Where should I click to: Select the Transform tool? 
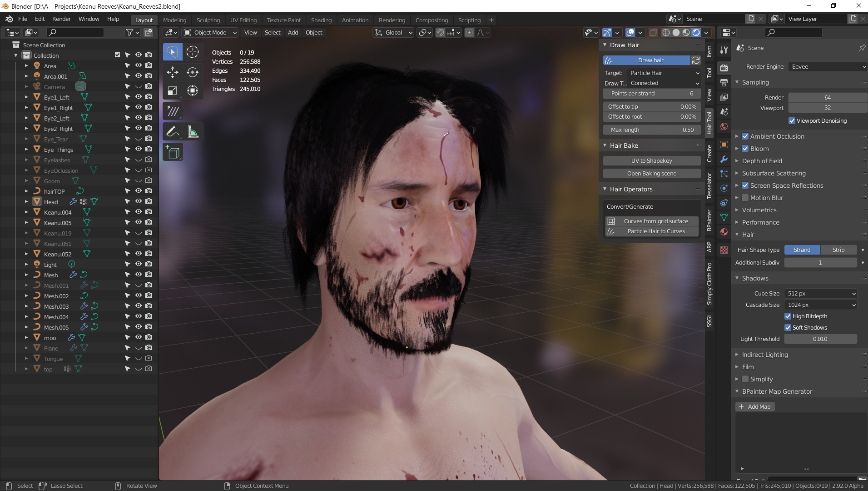click(x=193, y=90)
